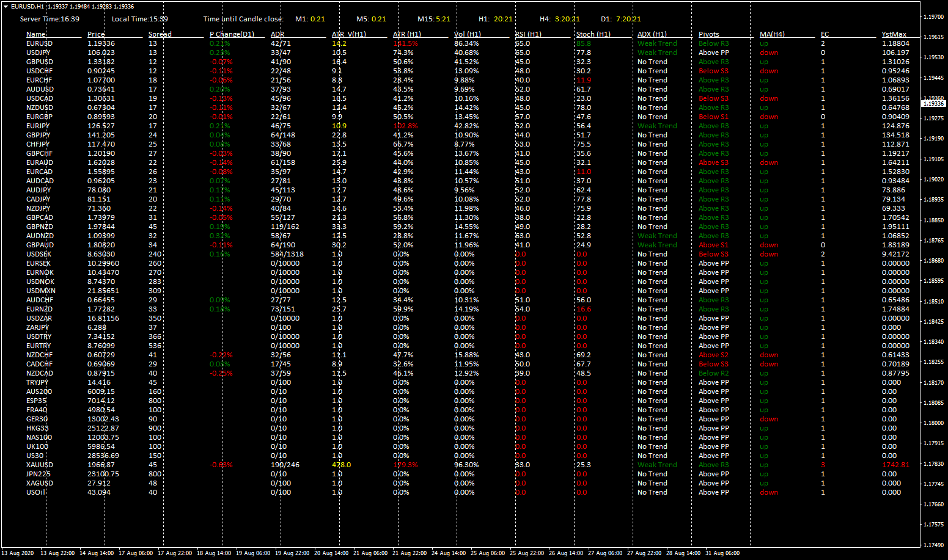Click the 13 Aug 2020 date on time axis
Image resolution: width=948 pixels, height=560 pixels.
(19, 553)
